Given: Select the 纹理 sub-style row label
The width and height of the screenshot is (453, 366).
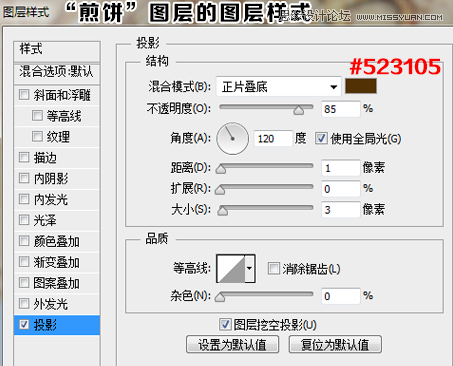Looking at the screenshot, I should pos(58,137).
